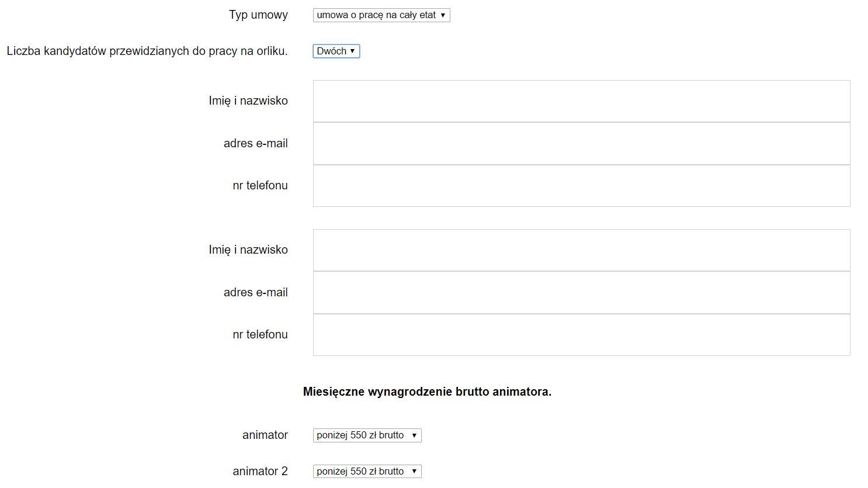Image resolution: width=868 pixels, height=488 pixels.
Task: Click the second nr telefonu label
Action: click(x=260, y=335)
